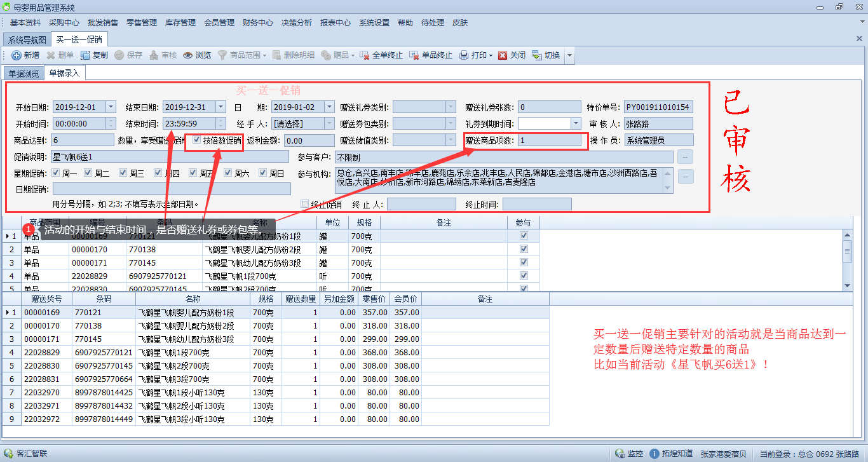Click the 切换 switch icon
Viewport: 868px width, 462px height.
(x=537, y=55)
